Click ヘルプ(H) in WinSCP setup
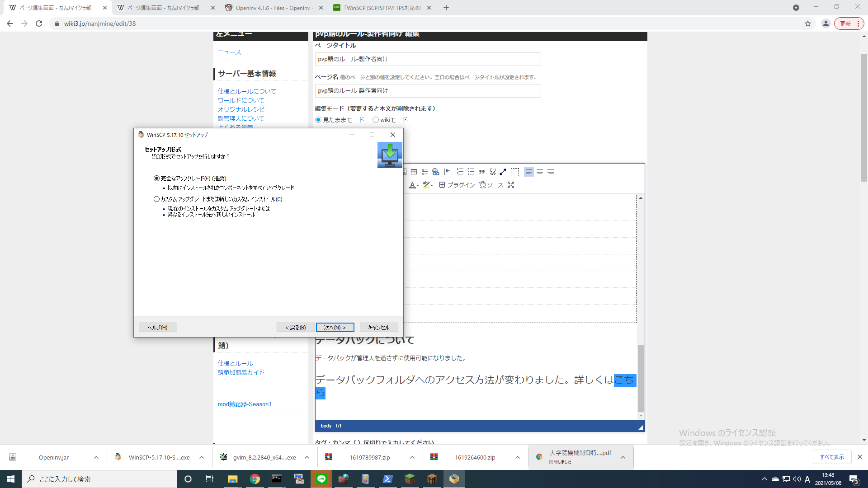 (x=158, y=328)
